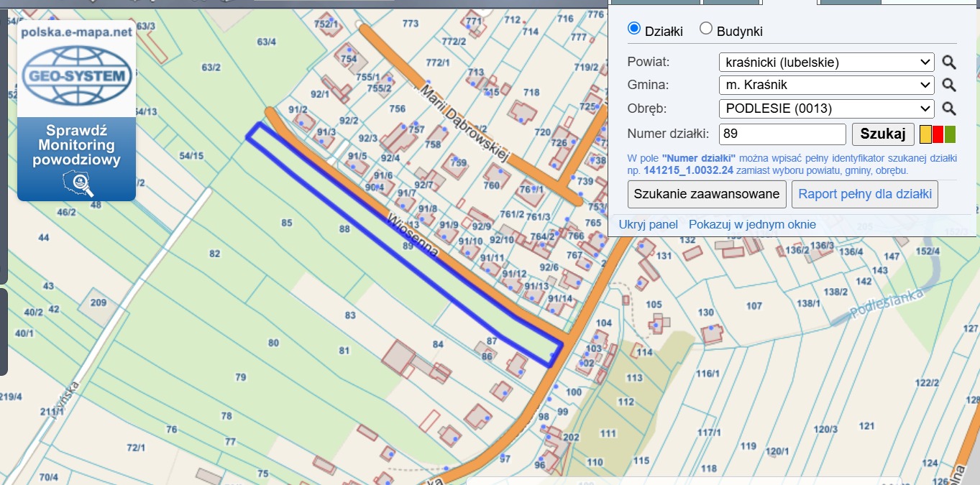Click the flood monitoring Poland map icon
Viewport: 980px width, 485px height.
tap(77, 183)
